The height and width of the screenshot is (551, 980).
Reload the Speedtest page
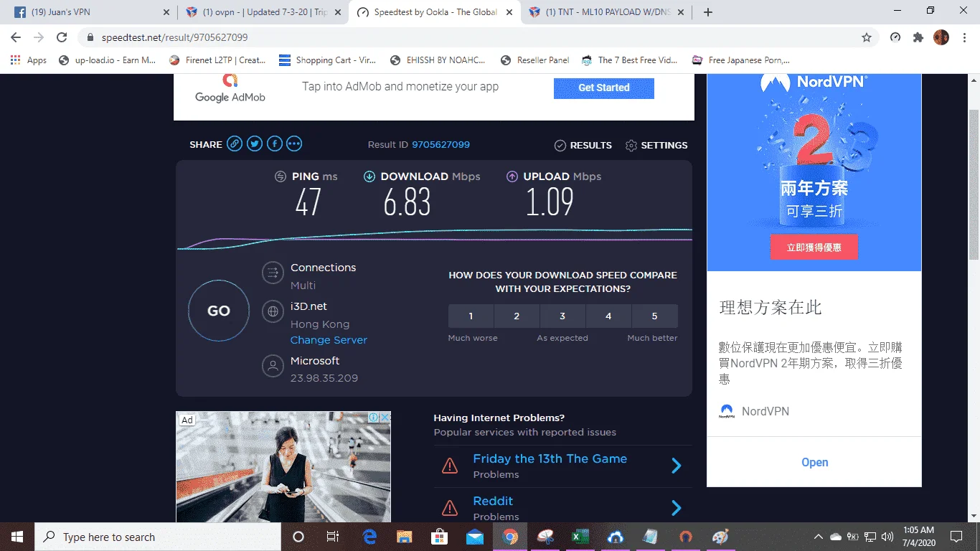click(62, 37)
